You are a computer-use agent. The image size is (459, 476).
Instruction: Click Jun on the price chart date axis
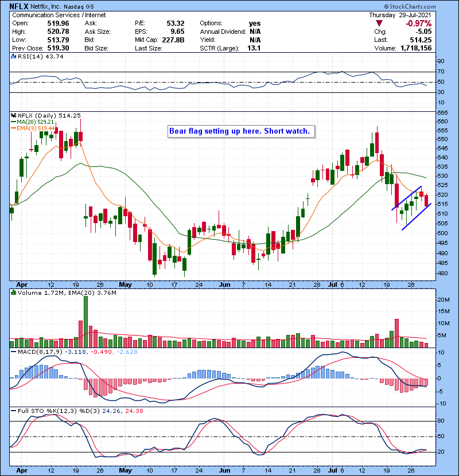(x=224, y=284)
